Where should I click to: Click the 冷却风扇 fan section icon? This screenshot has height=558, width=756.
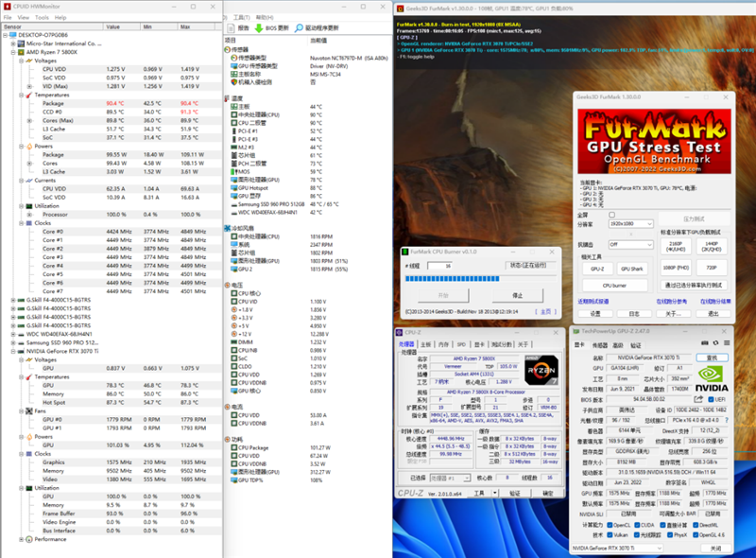tap(228, 228)
